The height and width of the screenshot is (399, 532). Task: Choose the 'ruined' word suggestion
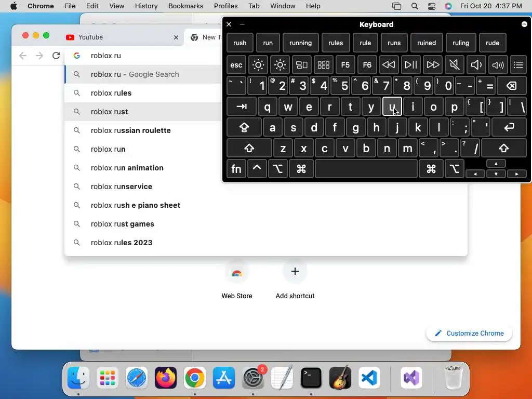click(x=427, y=43)
